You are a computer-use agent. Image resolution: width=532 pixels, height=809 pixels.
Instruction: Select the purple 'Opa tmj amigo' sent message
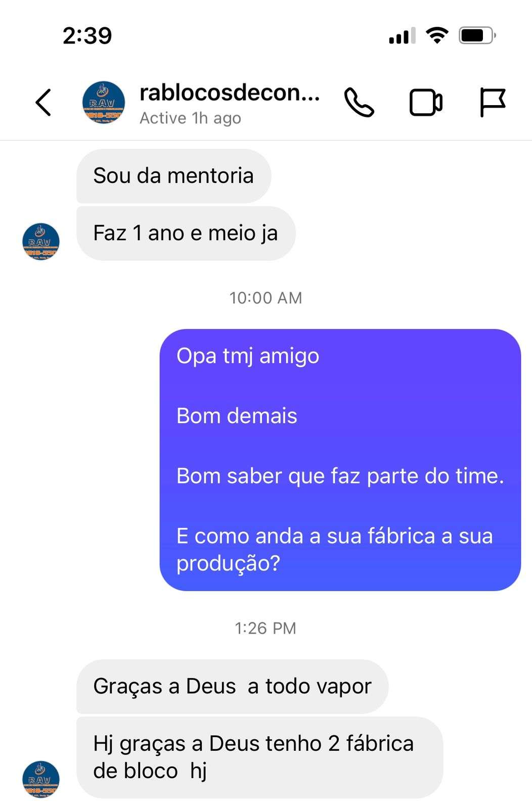340,460
